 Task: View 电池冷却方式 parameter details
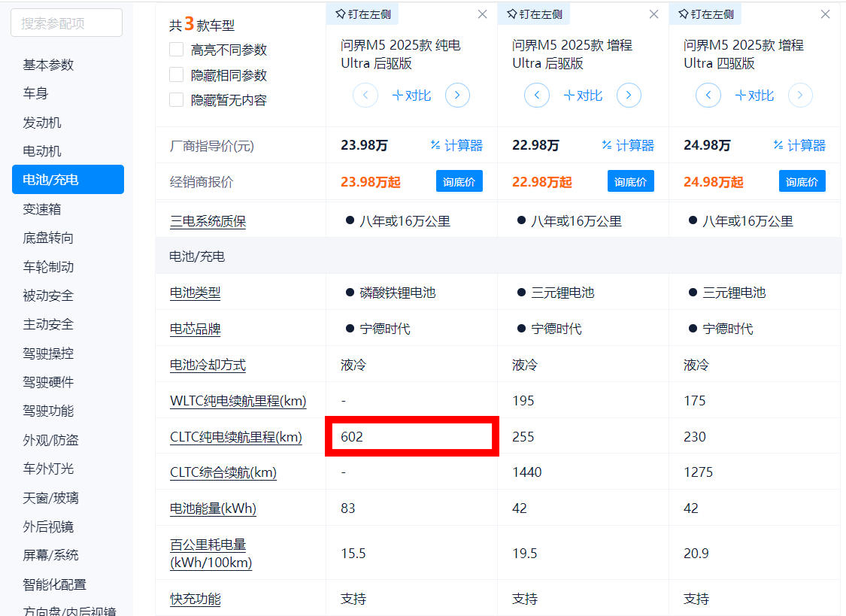pos(208,366)
